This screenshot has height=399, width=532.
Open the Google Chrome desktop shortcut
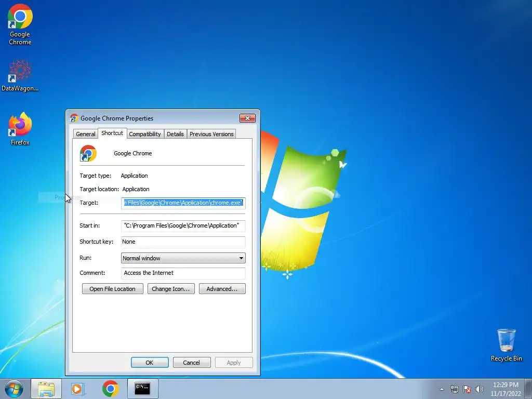[x=20, y=24]
